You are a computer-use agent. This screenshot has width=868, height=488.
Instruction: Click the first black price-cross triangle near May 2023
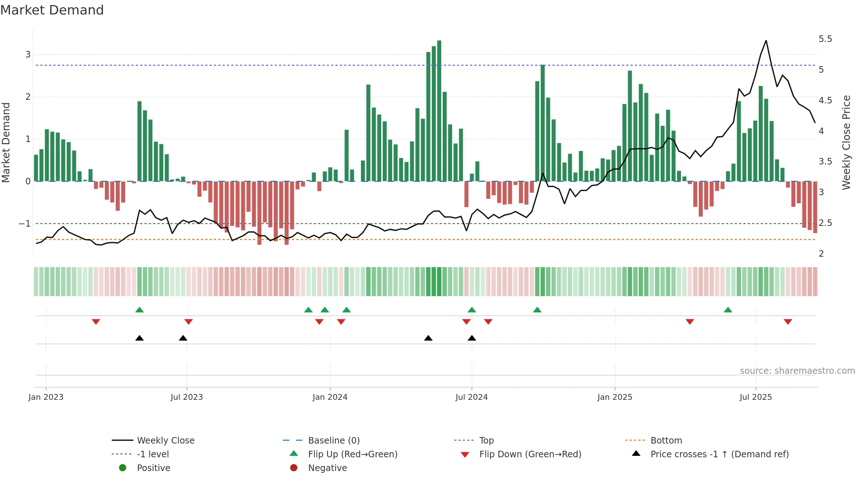[x=140, y=338]
